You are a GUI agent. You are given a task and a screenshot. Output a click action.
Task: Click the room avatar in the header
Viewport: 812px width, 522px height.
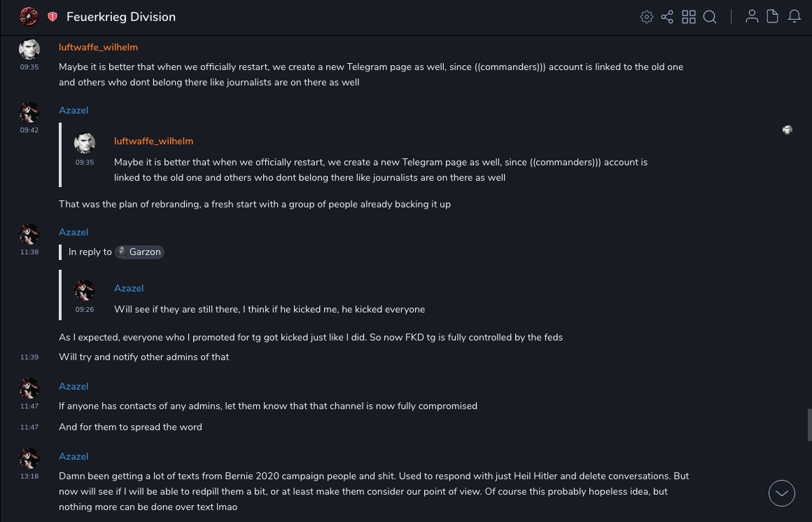[29, 16]
